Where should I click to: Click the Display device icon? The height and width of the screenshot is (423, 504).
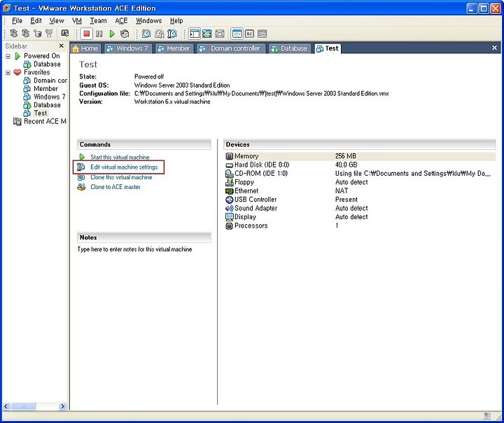pyautogui.click(x=229, y=217)
